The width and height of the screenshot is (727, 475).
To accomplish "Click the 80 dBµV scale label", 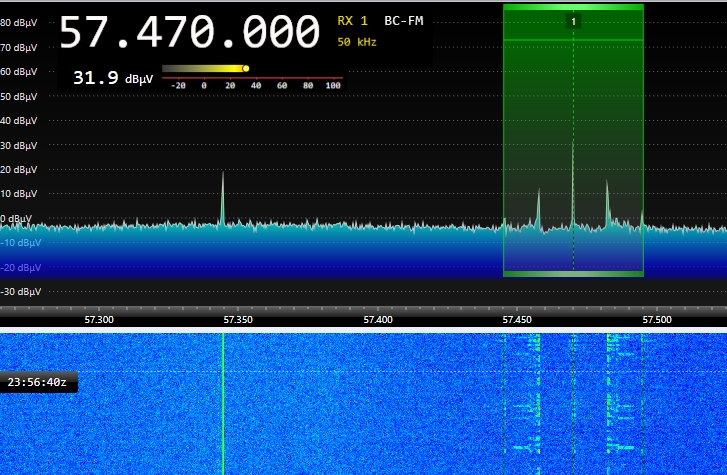I will 19,23.
